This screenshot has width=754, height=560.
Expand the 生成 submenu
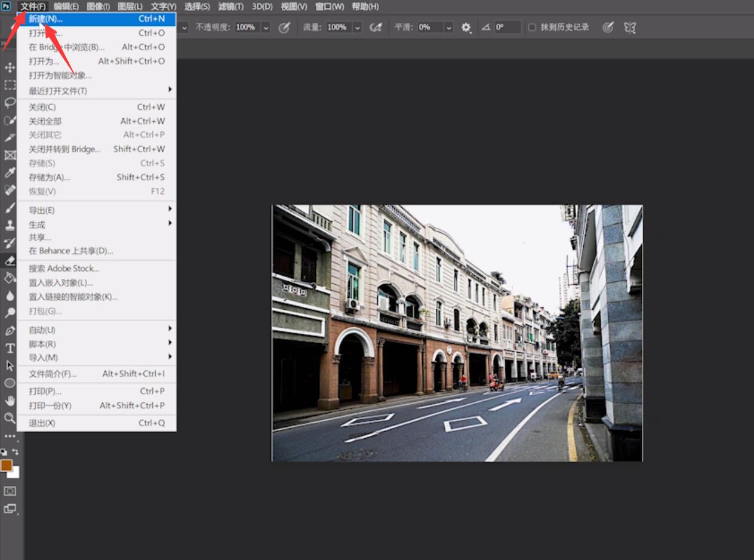(170, 223)
